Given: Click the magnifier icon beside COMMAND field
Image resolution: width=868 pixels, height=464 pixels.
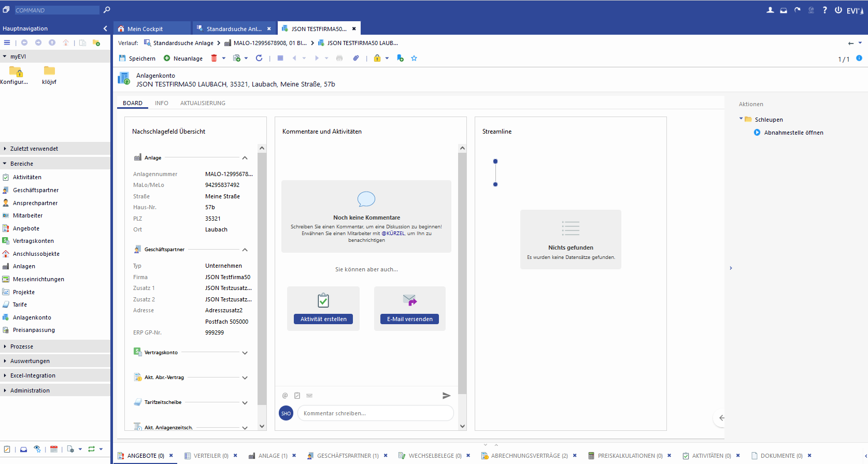Looking at the screenshot, I should coord(107,10).
